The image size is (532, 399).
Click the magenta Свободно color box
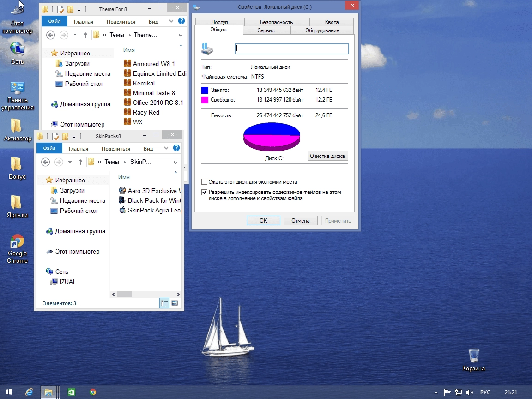205,100
